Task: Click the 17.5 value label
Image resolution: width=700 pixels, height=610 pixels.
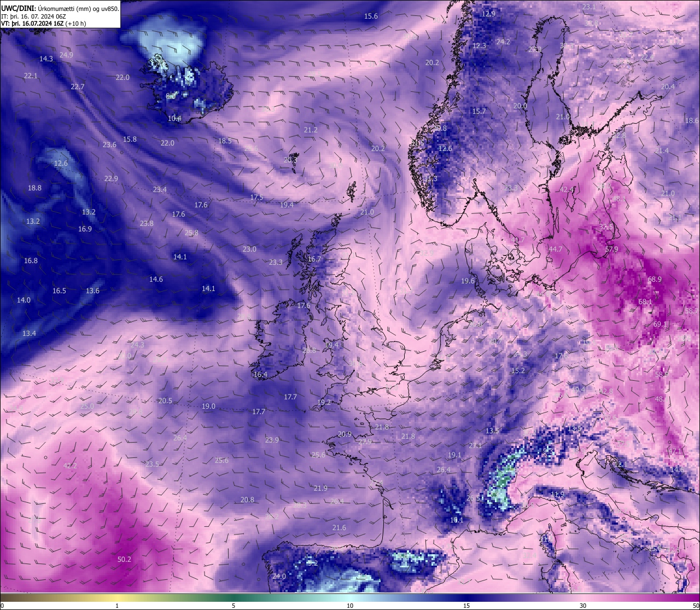Action: point(256,197)
